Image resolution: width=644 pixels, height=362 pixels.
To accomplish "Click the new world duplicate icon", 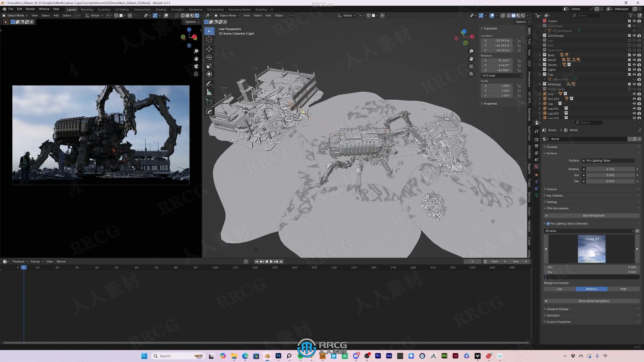I will (x=634, y=139).
